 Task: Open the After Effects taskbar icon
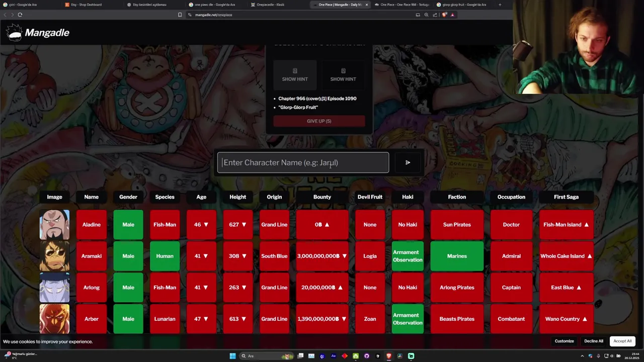coord(333,356)
